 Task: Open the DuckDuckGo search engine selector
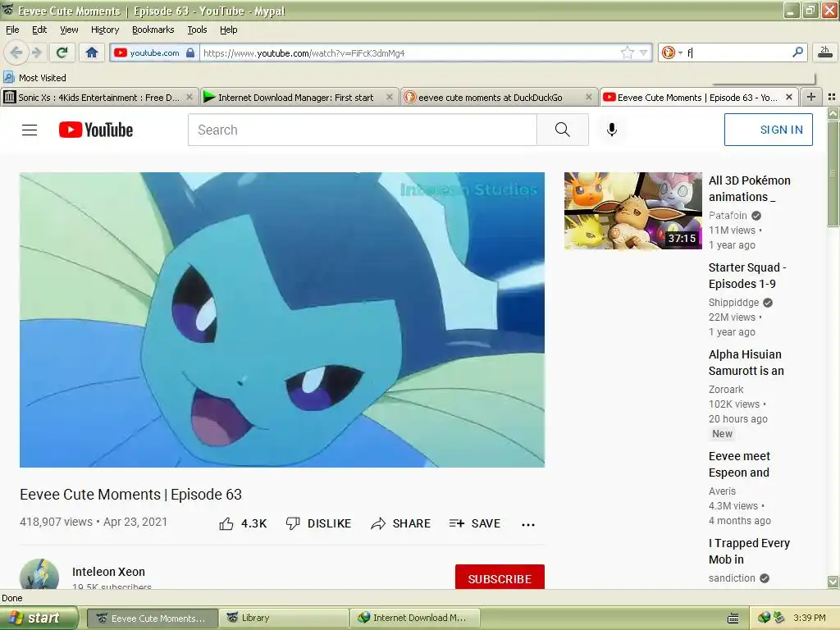click(672, 52)
